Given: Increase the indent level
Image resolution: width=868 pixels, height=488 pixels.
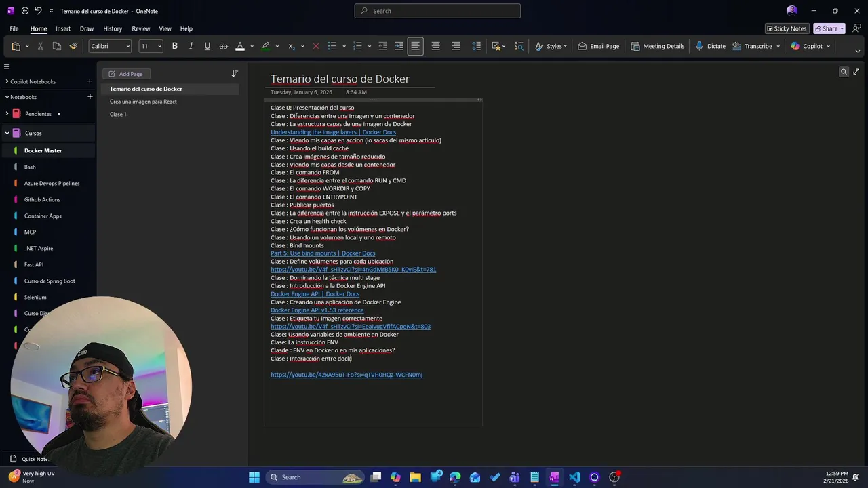Looking at the screenshot, I should (x=399, y=46).
